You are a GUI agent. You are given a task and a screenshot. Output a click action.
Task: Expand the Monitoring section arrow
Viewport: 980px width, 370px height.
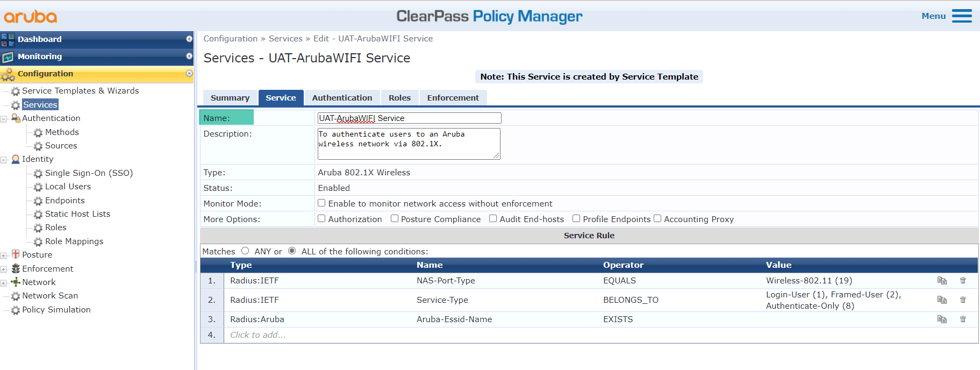189,56
